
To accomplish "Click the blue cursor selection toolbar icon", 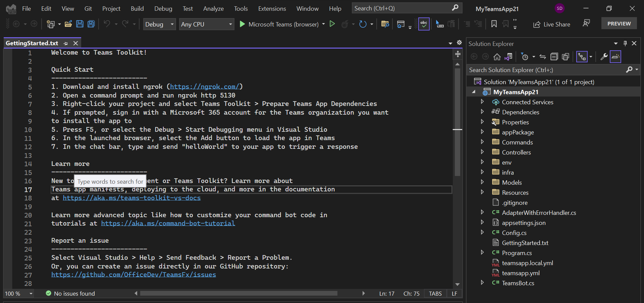I will pos(439,24).
